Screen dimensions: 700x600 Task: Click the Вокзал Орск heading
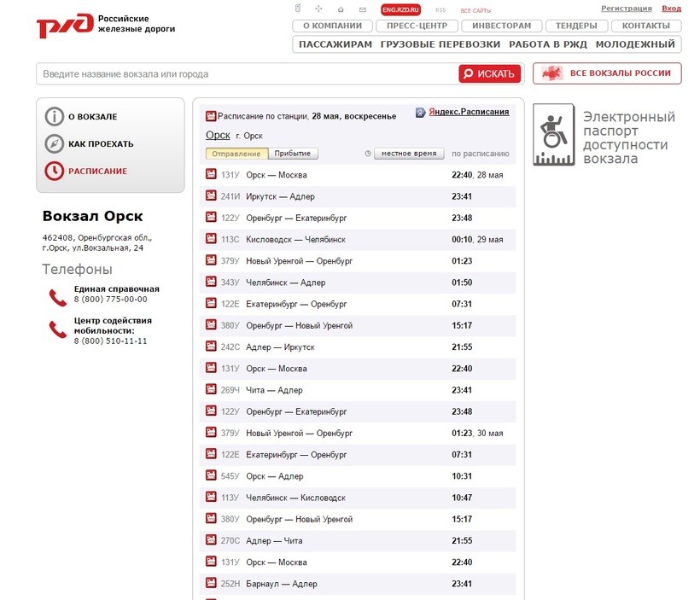pos(93,216)
